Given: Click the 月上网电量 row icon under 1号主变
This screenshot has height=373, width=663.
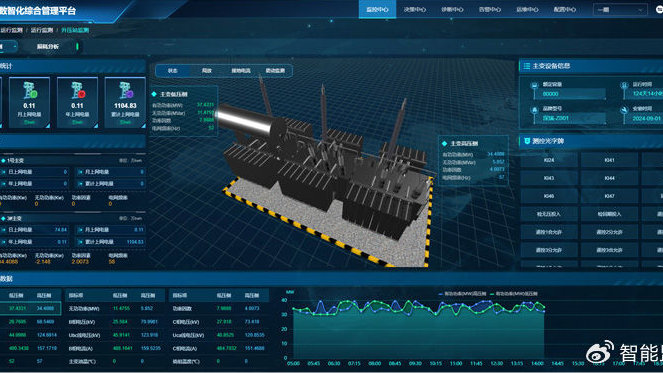Looking at the screenshot, I should [x=81, y=172].
